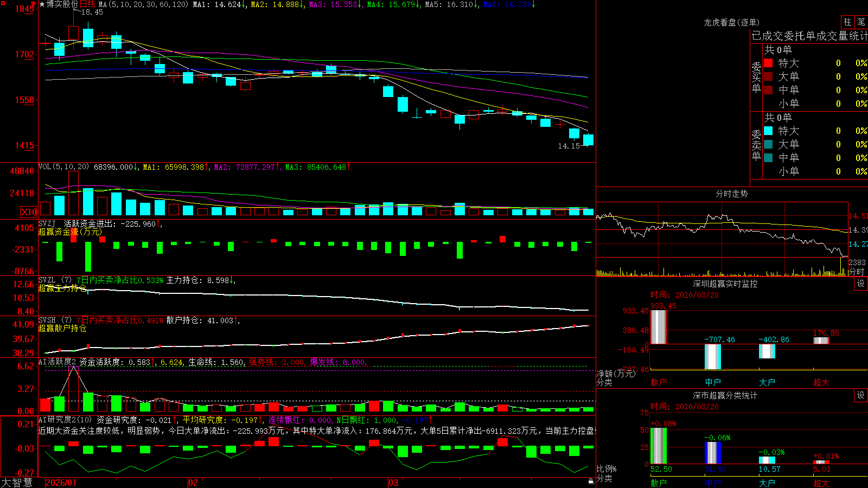The image size is (868, 488).
Task: Click the 龙虎看盘(逐单) panel title
Action: [x=732, y=22]
